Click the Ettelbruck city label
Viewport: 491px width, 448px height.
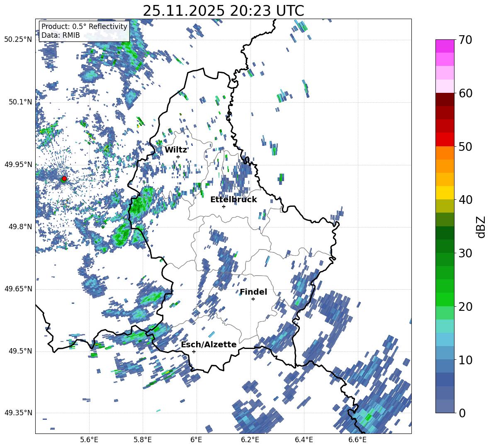(x=233, y=200)
